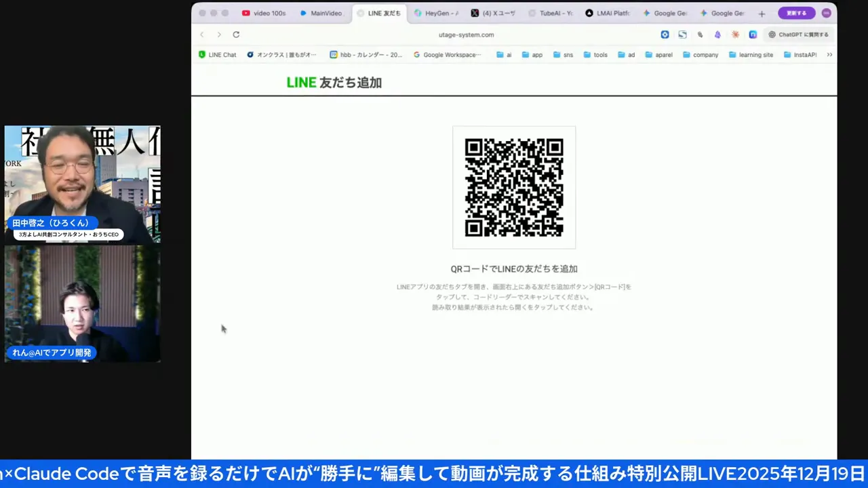The height and width of the screenshot is (488, 868).
Task: Show hidden bookmarks via the double chevron
Action: pos(829,55)
